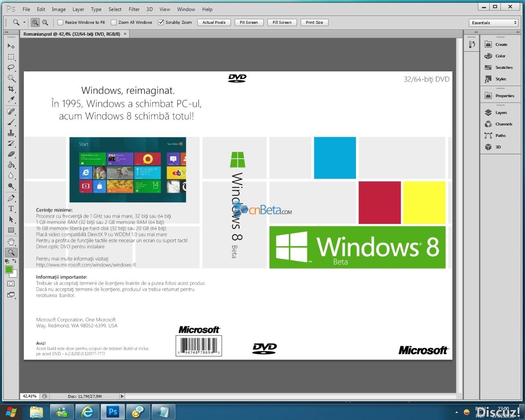The image size is (525, 420).
Task: Click the Print Size button
Action: (x=314, y=23)
